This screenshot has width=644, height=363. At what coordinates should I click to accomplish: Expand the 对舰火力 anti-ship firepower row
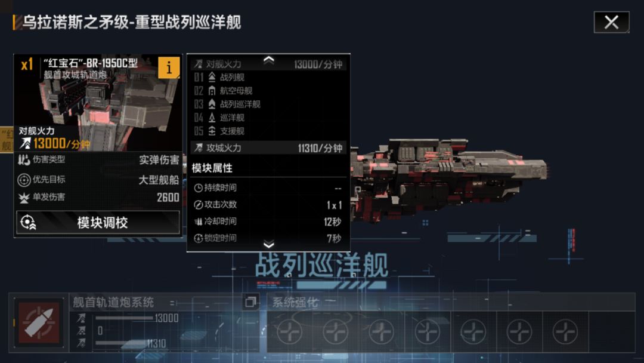click(268, 64)
